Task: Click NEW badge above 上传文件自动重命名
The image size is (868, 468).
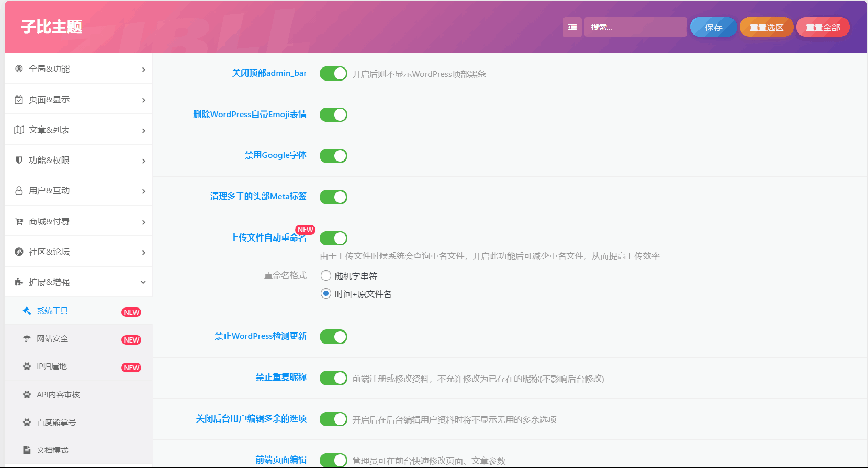Action: [305, 230]
